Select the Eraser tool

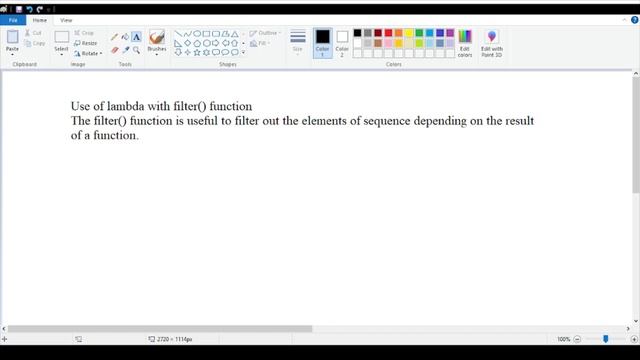coord(114,50)
